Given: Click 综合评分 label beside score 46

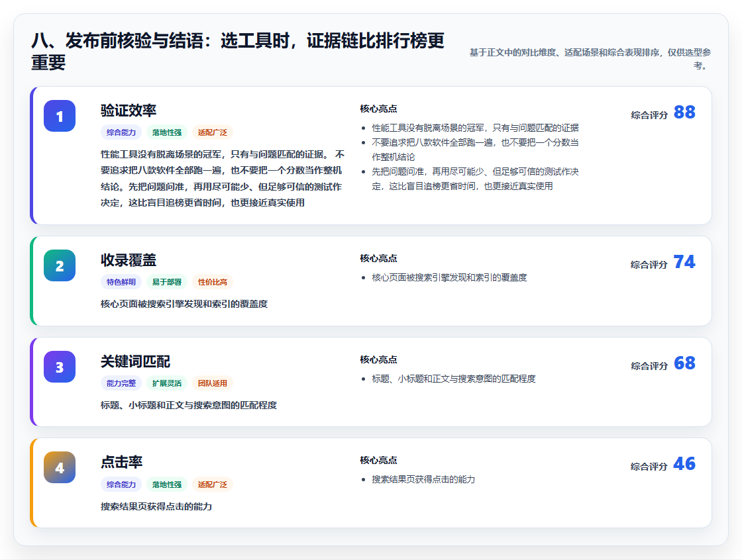Looking at the screenshot, I should [x=649, y=467].
